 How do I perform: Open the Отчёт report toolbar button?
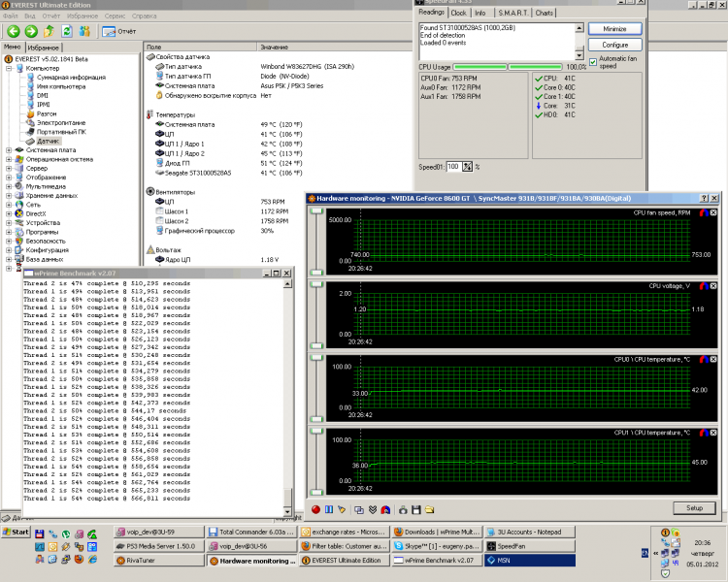(x=118, y=32)
